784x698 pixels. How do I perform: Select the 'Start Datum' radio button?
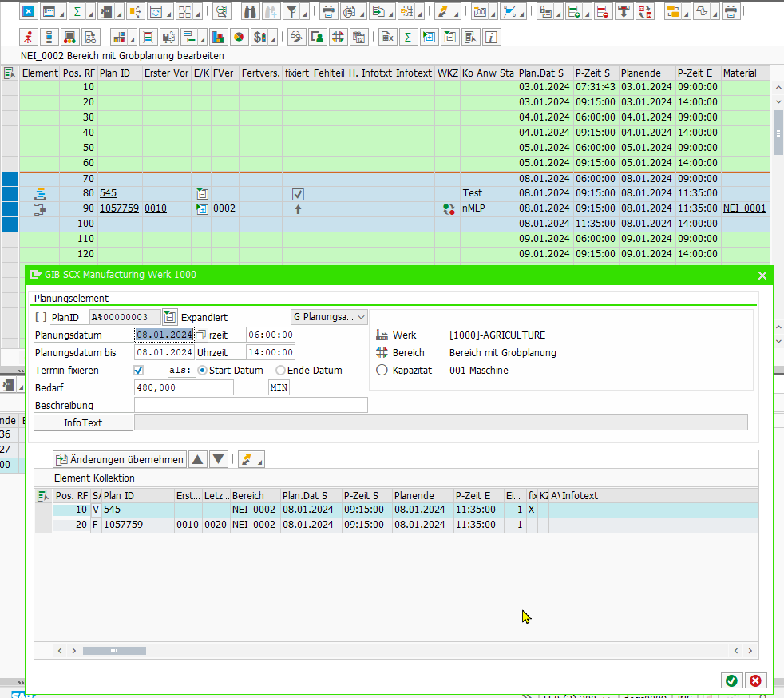(202, 371)
